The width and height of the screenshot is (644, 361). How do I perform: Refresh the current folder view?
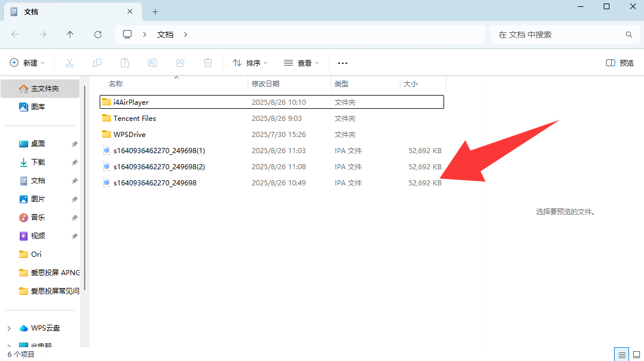pos(98,35)
